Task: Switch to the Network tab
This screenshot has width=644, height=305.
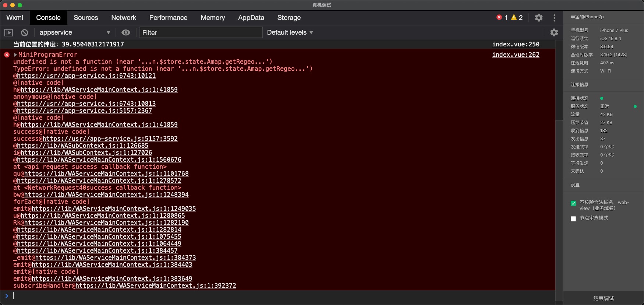Action: 124,18
